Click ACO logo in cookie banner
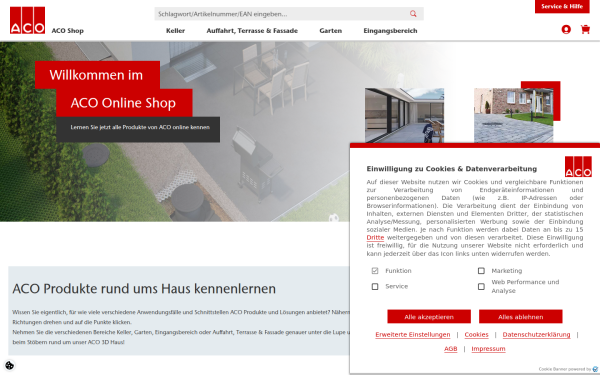600x375 pixels. click(578, 166)
